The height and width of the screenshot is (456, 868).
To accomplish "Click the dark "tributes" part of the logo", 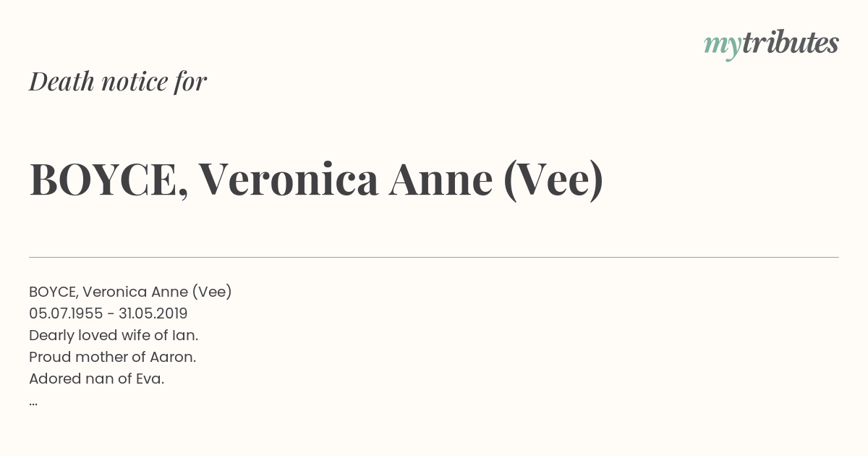I will point(790,43).
